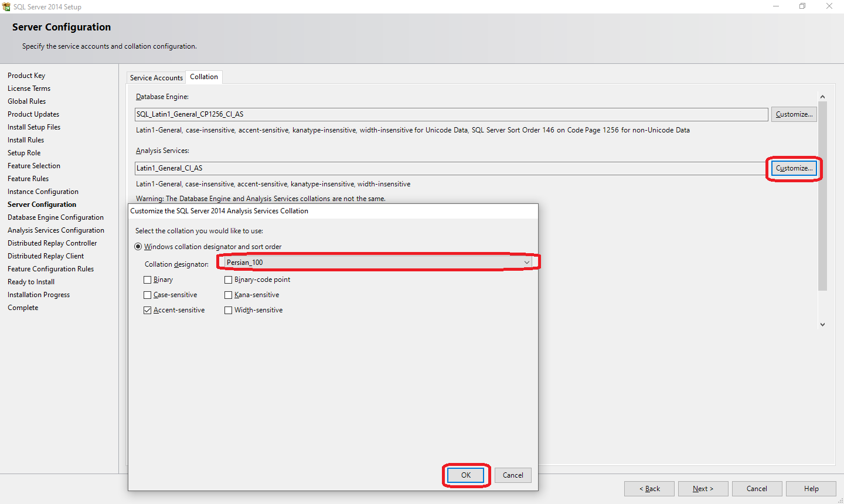Select Product Updates step in sidebar
Image resolution: width=844 pixels, height=504 pixels.
pos(33,114)
